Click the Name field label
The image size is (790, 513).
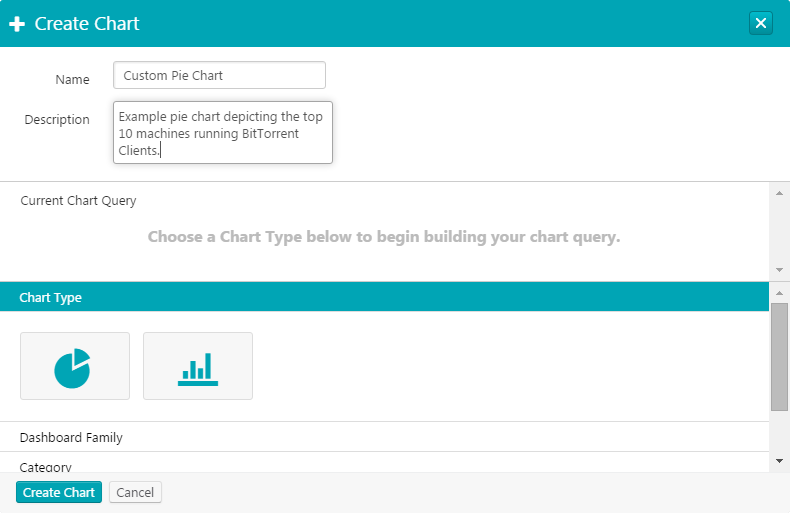click(72, 80)
